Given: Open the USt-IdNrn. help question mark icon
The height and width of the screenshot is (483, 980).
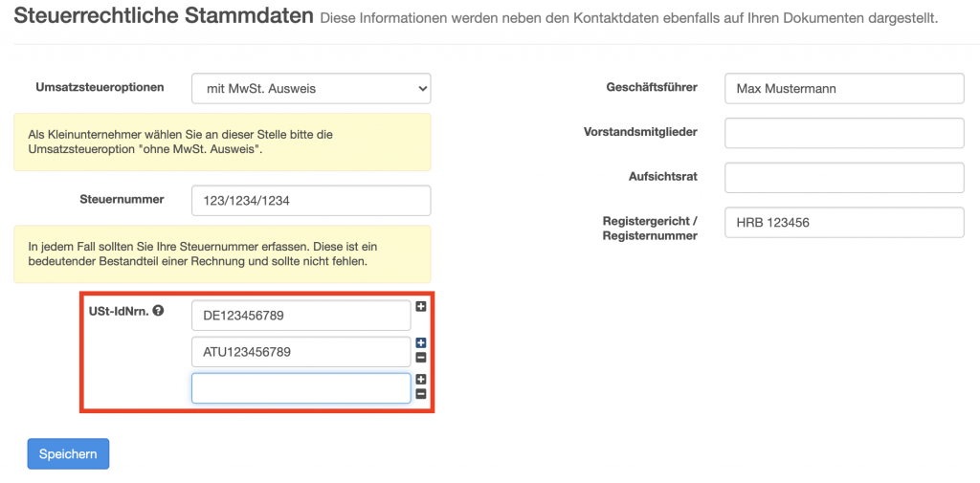Looking at the screenshot, I should pyautogui.click(x=158, y=310).
